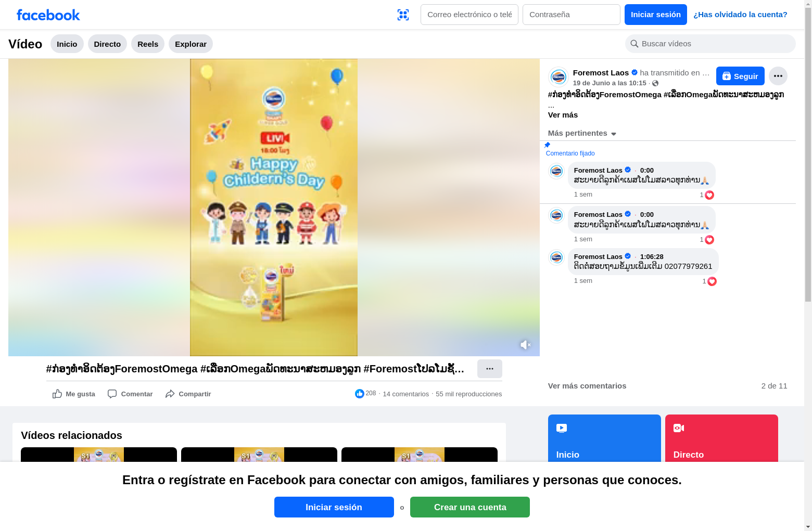Click the avatar on the 1:06:28 comment
Image resolution: width=812 pixels, height=531 pixels.
coord(556,257)
